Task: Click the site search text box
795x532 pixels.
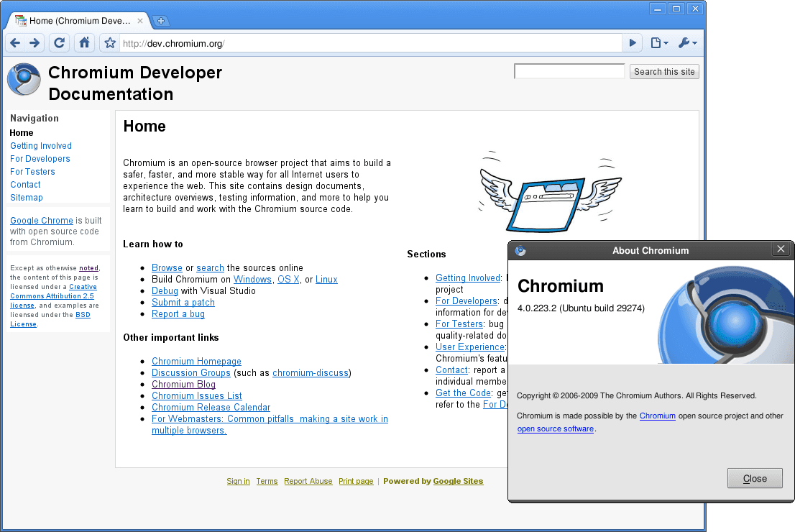Action: 569,71
